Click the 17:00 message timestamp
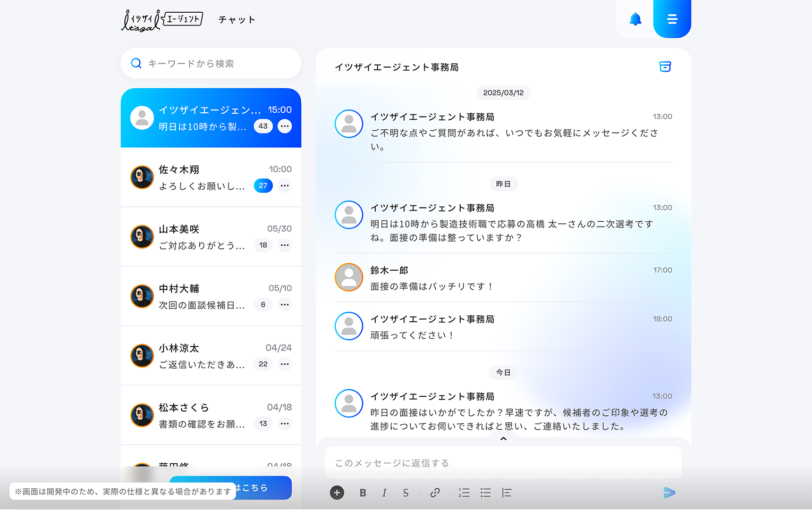Screen dimensions: 812x510 point(663,270)
